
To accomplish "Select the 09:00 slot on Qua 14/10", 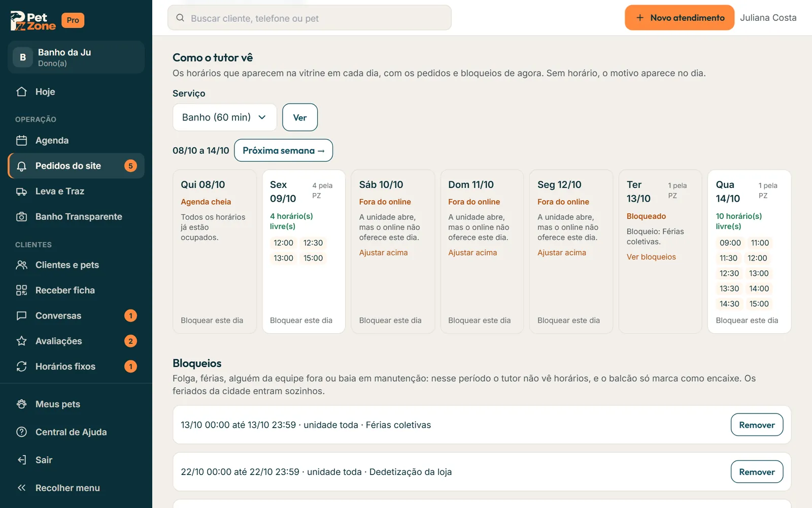I will [x=730, y=243].
